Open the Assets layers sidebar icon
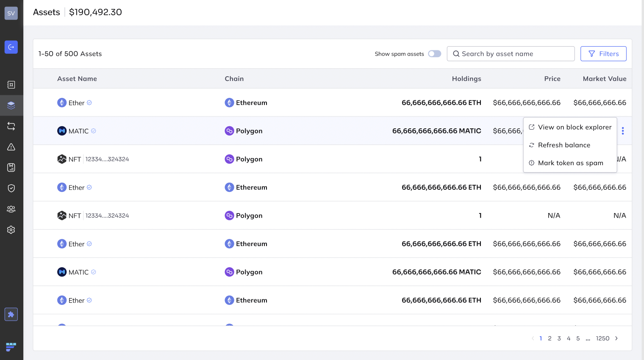The height and width of the screenshot is (360, 644). tap(11, 105)
